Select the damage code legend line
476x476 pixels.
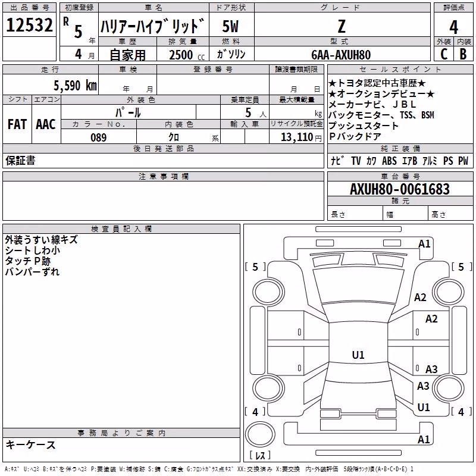coord(209,469)
